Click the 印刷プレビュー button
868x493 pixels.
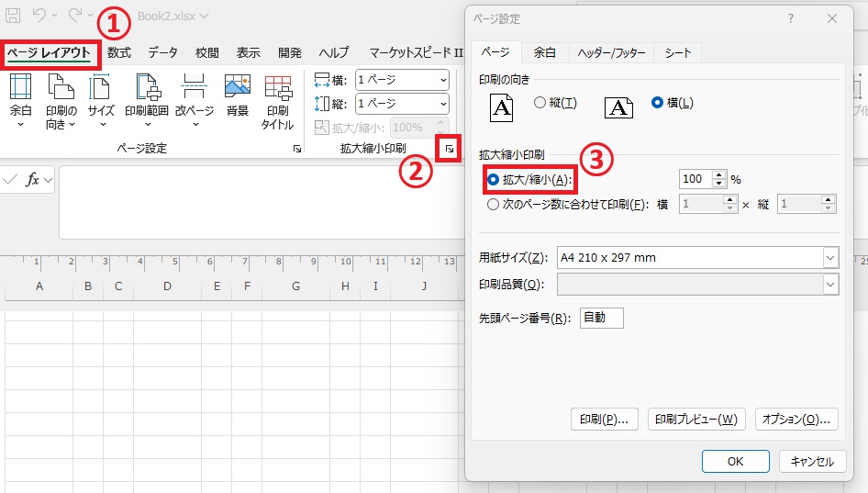(x=696, y=420)
